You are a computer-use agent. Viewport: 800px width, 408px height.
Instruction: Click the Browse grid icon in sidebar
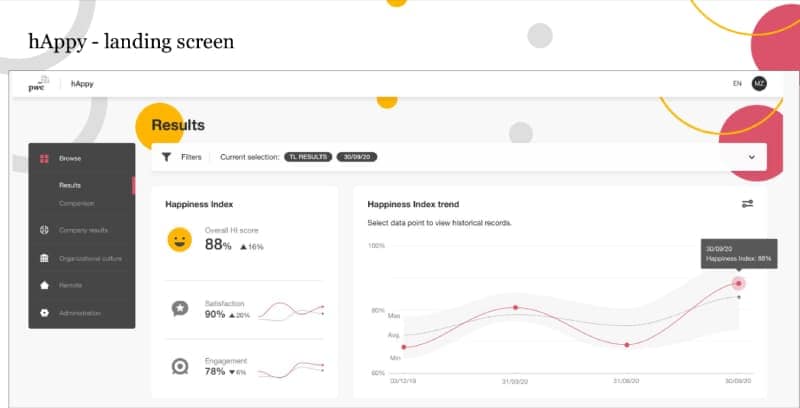pyautogui.click(x=44, y=158)
